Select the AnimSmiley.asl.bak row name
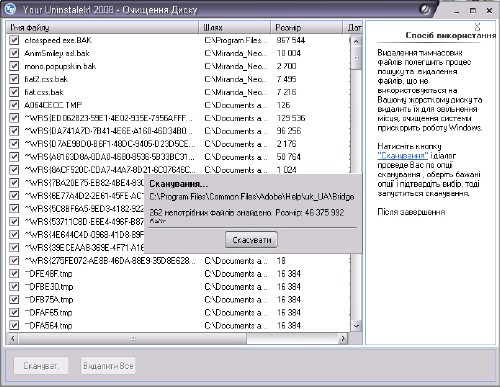The width and height of the screenshot is (500, 387). (x=57, y=53)
